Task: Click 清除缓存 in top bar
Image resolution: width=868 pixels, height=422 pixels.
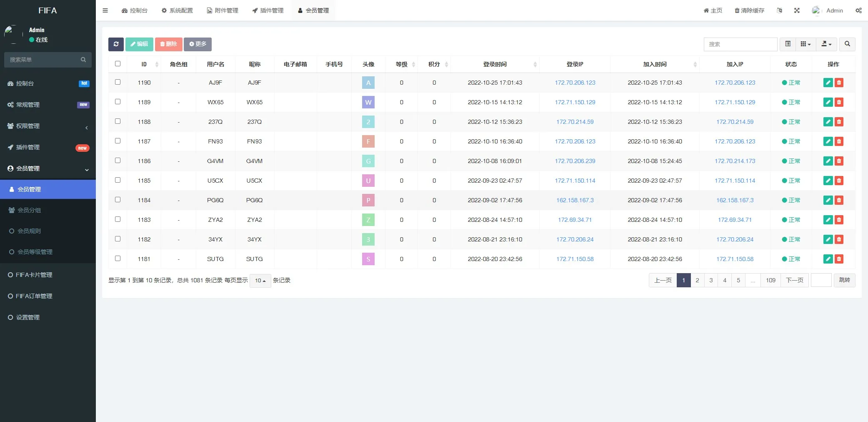Action: coord(749,10)
